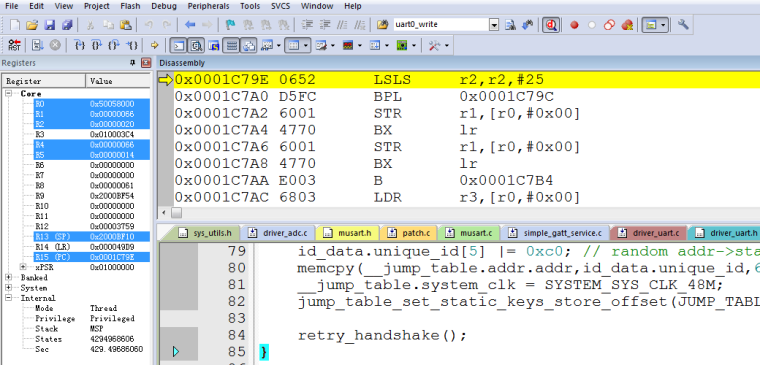The image size is (760, 365).
Task: Save the current file
Action: 49,25
